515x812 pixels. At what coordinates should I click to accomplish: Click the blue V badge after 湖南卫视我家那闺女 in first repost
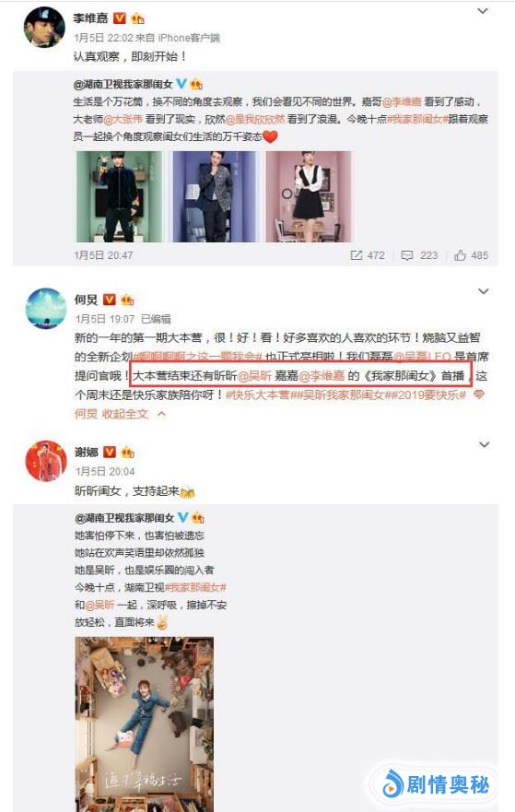click(x=181, y=83)
